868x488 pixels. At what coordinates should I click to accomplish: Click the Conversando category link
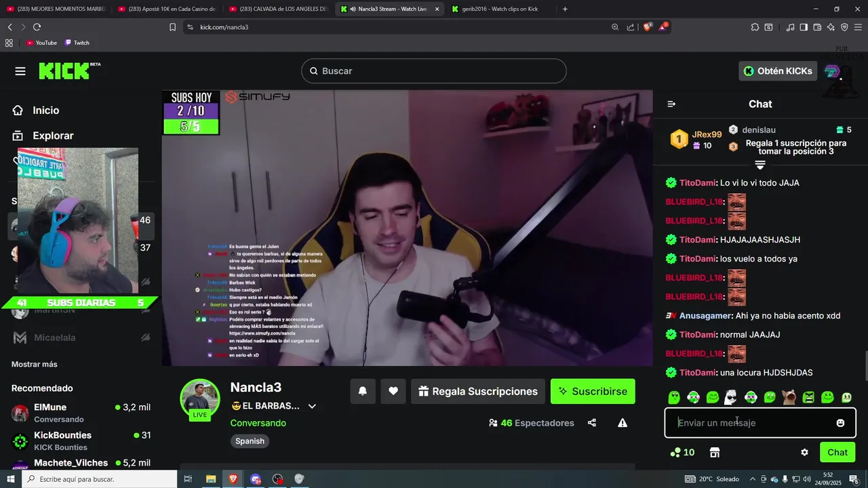point(258,423)
